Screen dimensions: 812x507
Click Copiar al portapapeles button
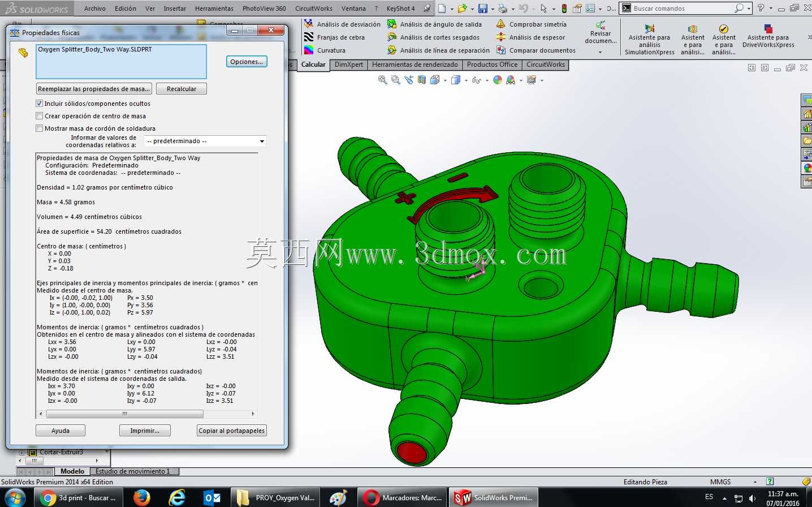tap(232, 431)
